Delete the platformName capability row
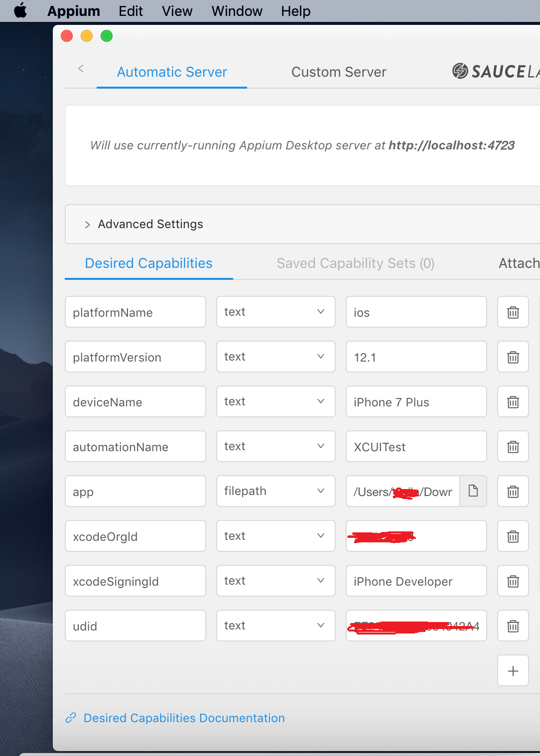540x756 pixels. pyautogui.click(x=513, y=312)
